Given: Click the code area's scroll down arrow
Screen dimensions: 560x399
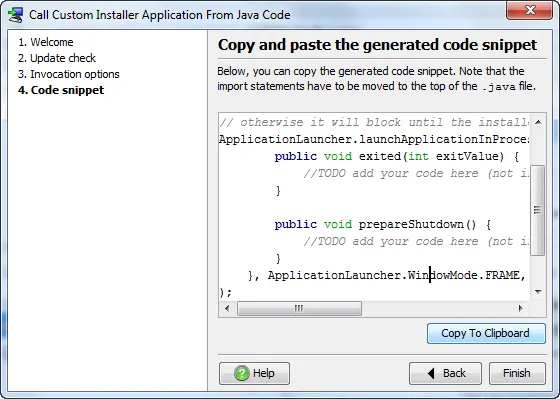Looking at the screenshot, I should [x=538, y=292].
